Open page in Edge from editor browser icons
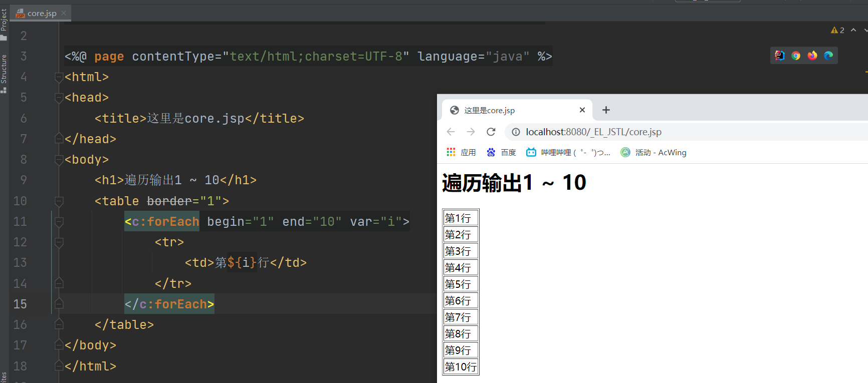Screen dimensions: 868x383 pyautogui.click(x=828, y=56)
